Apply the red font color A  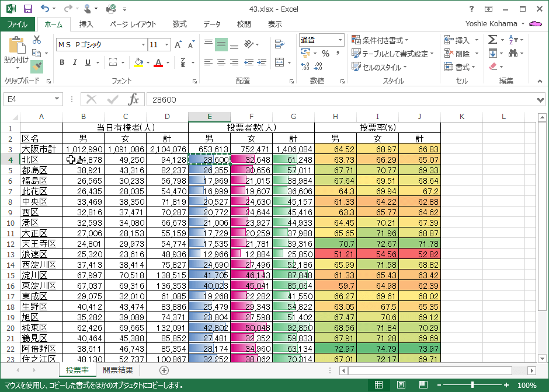(158, 62)
